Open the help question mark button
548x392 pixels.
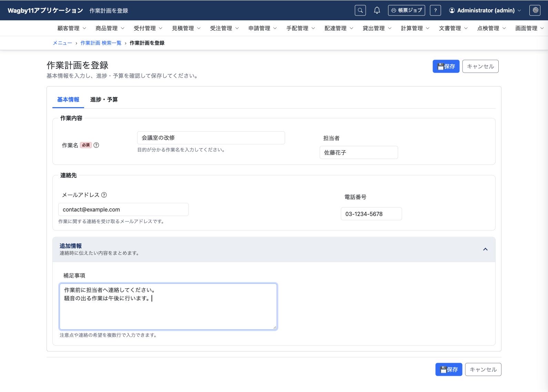point(435,10)
